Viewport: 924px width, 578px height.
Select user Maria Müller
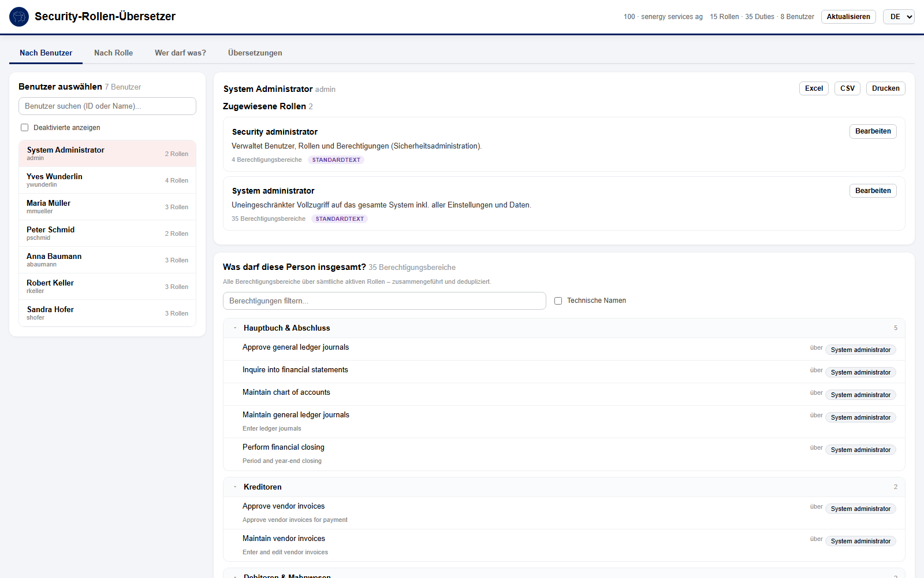click(x=107, y=207)
